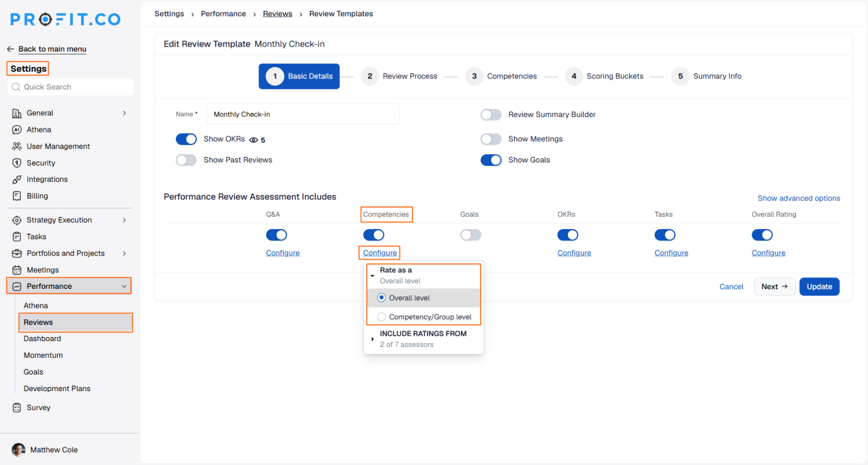The height and width of the screenshot is (465, 868).
Task: Click the Performance chart icon
Action: (17, 286)
